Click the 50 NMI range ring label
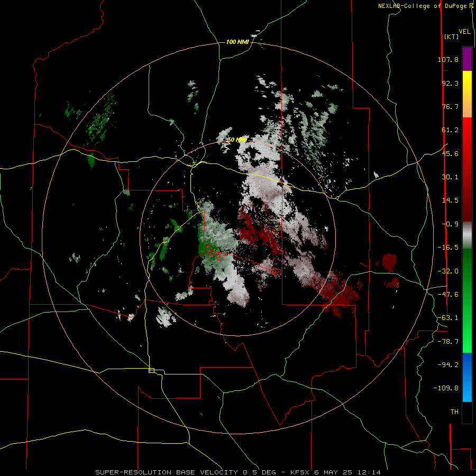Viewport: 476px width, 476px height. [x=237, y=140]
